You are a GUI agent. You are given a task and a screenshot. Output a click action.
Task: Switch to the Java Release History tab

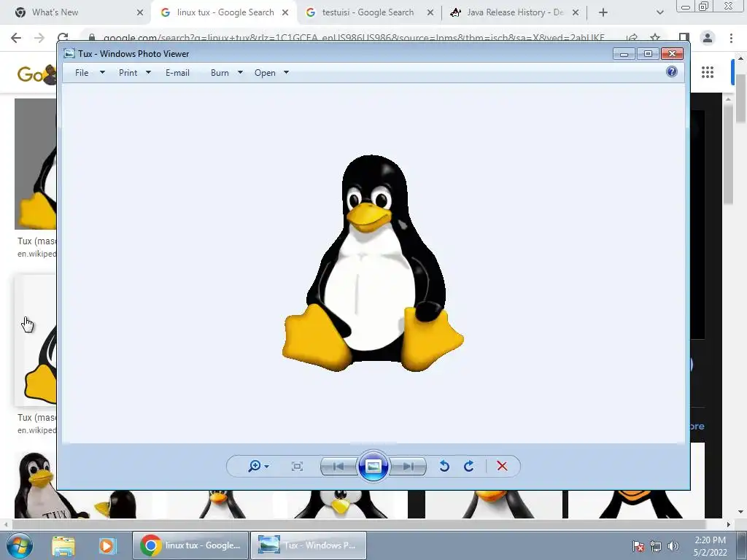click(x=516, y=12)
